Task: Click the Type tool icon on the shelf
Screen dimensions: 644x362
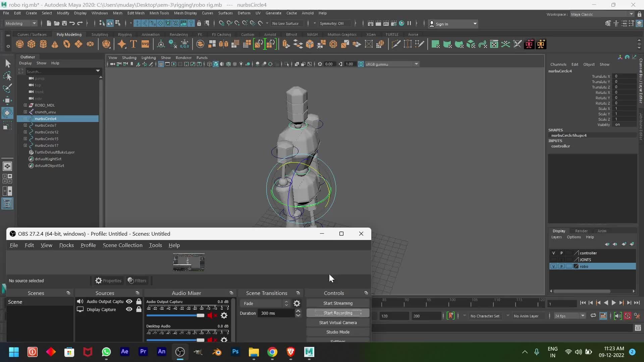Action: pyautogui.click(x=133, y=44)
